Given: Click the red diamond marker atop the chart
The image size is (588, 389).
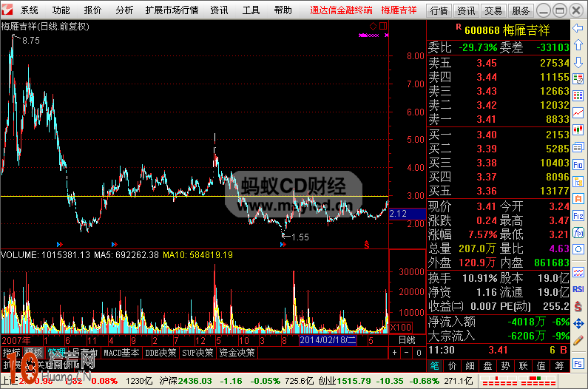Looking at the screenshot, I should (373, 26).
